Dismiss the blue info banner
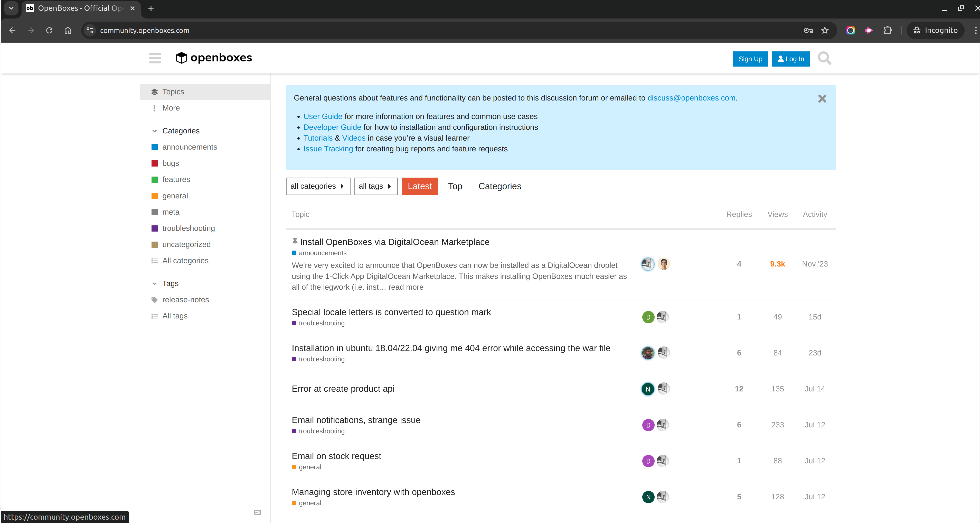The width and height of the screenshot is (980, 523). [822, 99]
